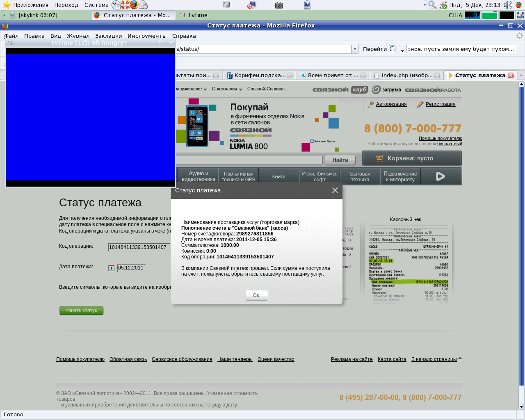Image resolution: width=525 pixels, height=420 pixels.
Task: Open the Связной Работа link
Action: pos(433,90)
